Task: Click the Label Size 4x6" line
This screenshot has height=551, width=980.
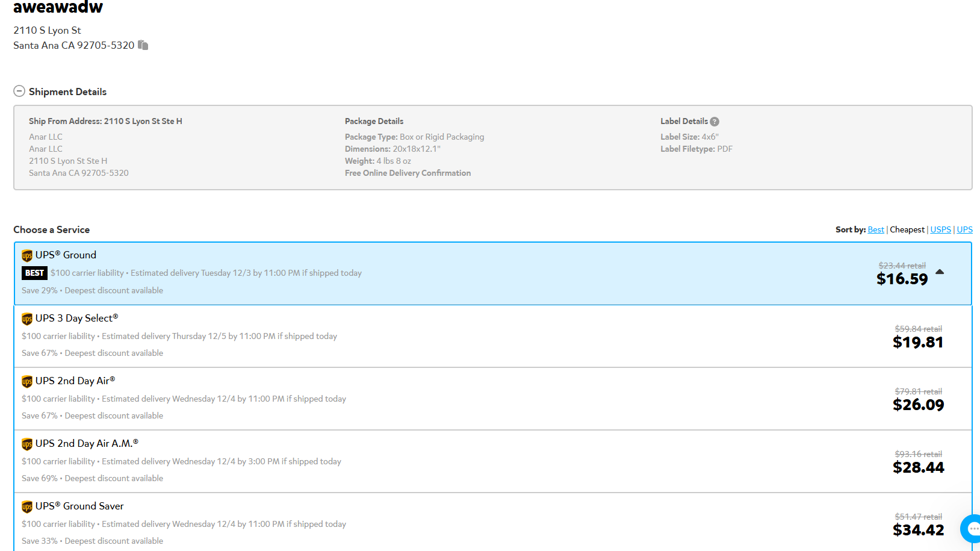Action: [689, 137]
